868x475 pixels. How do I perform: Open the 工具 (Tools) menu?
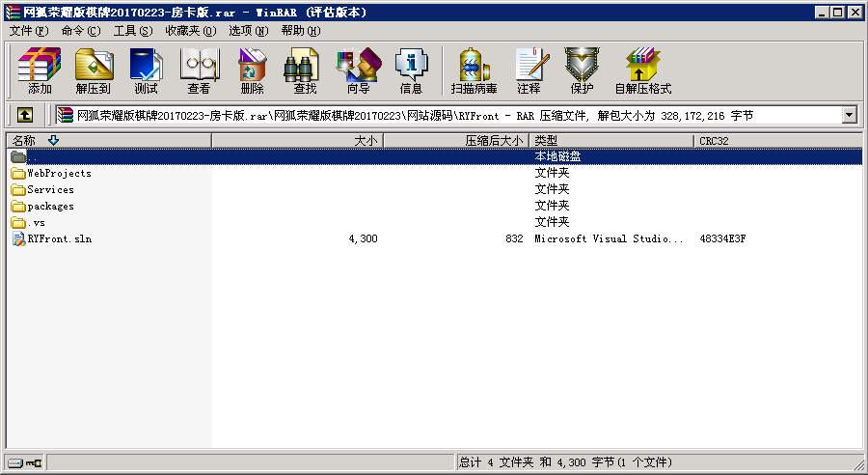(x=132, y=31)
